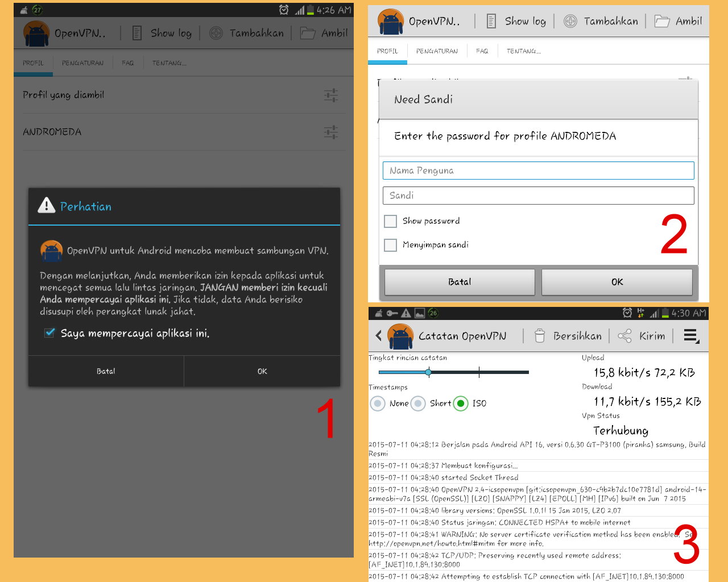Tap alarm icon in screenshot 3 status bar
Screen dimensions: 728x582
pyautogui.click(x=627, y=313)
